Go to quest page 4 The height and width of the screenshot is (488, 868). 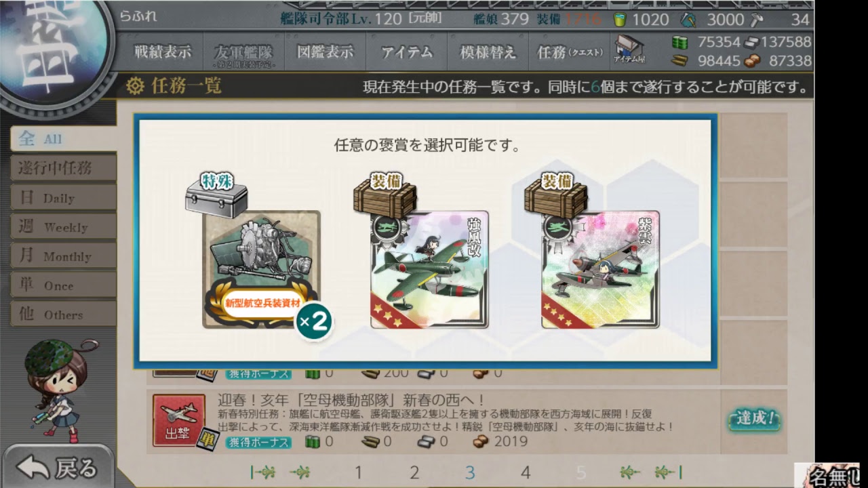pos(526,472)
